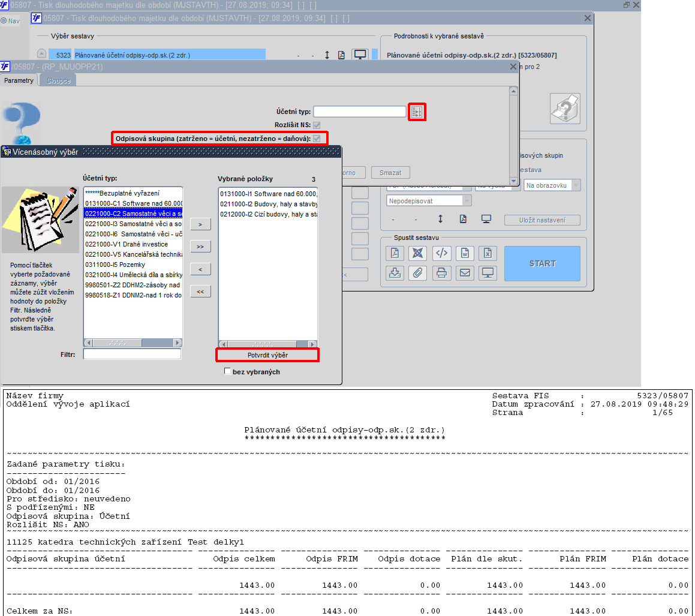This screenshot has height=616, width=695.
Task: Open the Na obrazovku output dropdown
Action: 552,185
